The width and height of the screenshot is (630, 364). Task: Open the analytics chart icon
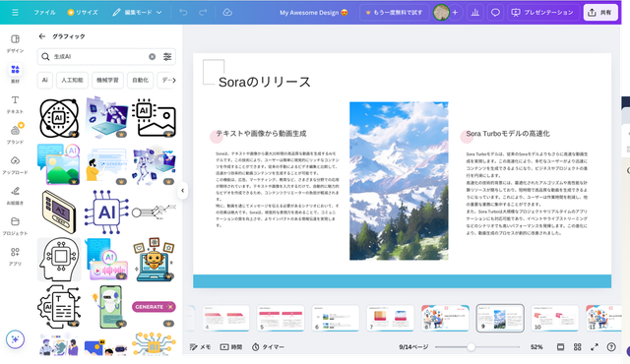[475, 13]
